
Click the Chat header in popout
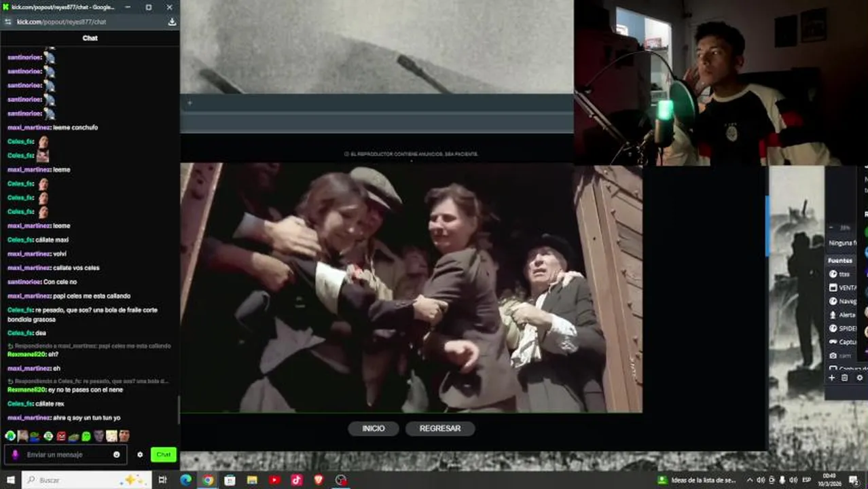[90, 38]
